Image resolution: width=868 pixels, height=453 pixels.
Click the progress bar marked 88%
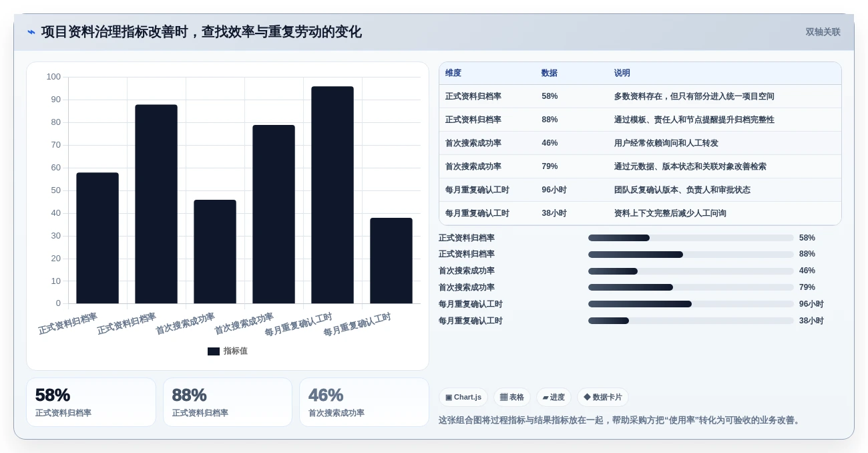coord(691,255)
